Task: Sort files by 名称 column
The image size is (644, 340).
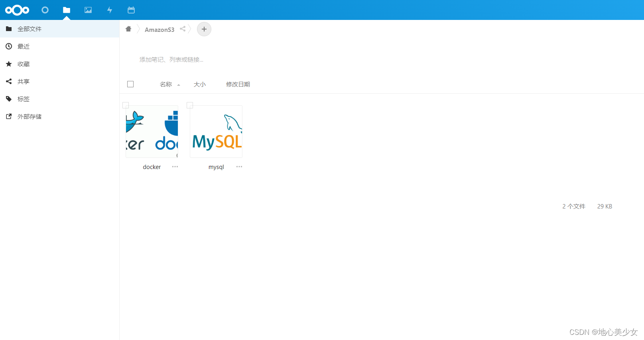Action: [166, 85]
